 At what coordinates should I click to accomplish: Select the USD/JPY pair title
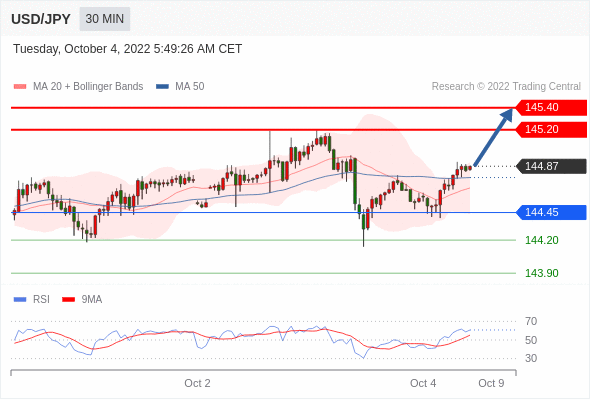41,19
